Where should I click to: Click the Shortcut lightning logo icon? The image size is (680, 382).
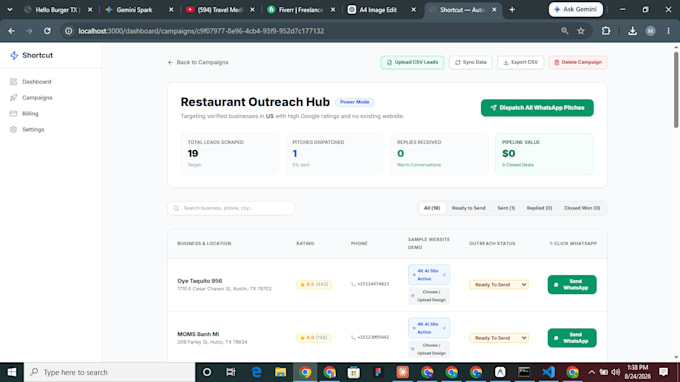point(14,56)
